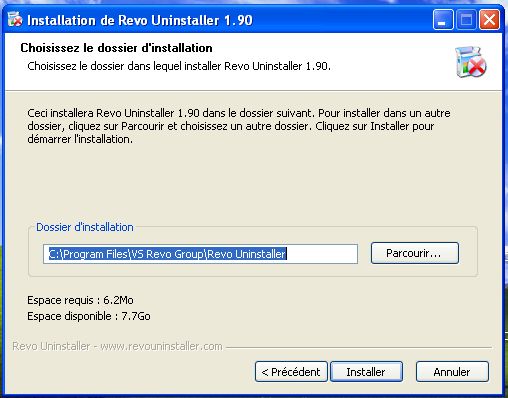Click the 'Dossier d'installation' group label
508x398 pixels.
click(x=85, y=227)
